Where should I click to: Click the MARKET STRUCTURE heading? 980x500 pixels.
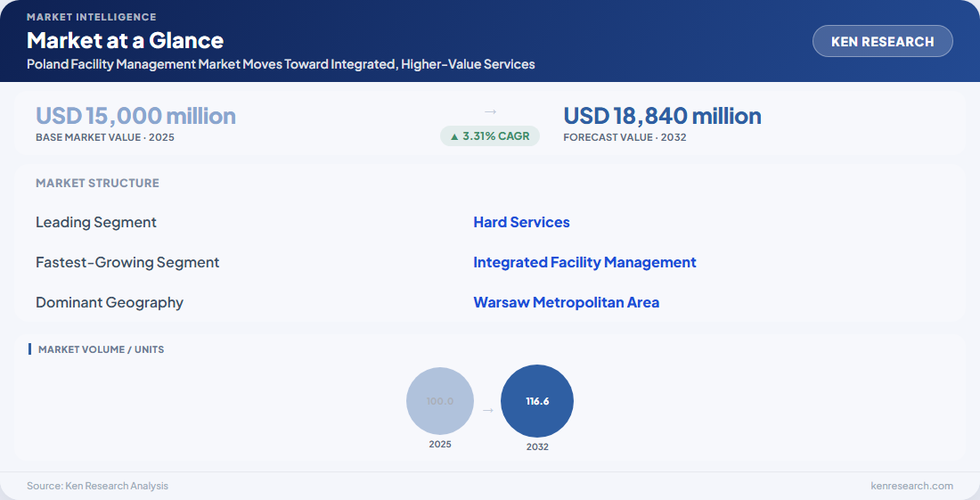coord(97,183)
